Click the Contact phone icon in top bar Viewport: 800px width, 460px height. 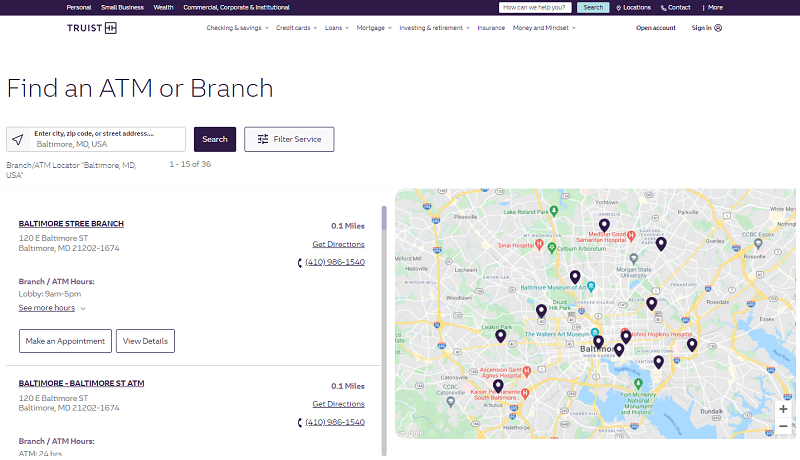(x=663, y=7)
